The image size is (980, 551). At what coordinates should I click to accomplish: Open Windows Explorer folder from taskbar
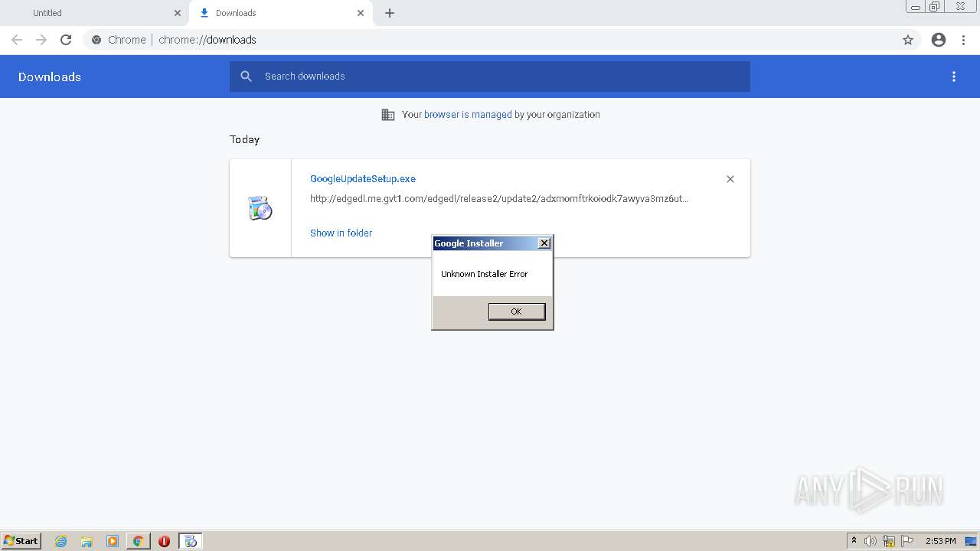(87, 541)
